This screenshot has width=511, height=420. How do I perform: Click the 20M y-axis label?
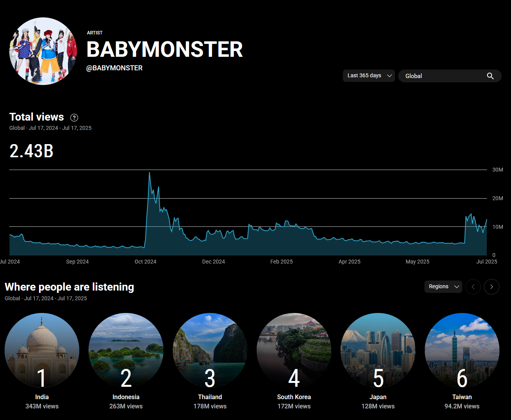tap(498, 198)
